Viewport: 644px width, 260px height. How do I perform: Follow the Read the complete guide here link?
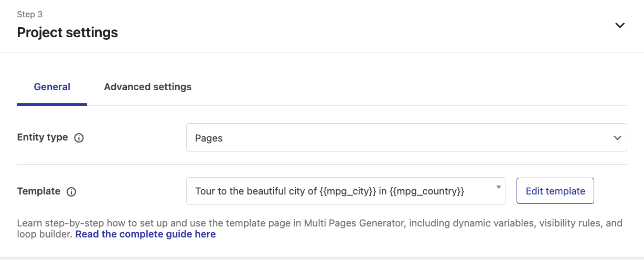pyautogui.click(x=145, y=234)
